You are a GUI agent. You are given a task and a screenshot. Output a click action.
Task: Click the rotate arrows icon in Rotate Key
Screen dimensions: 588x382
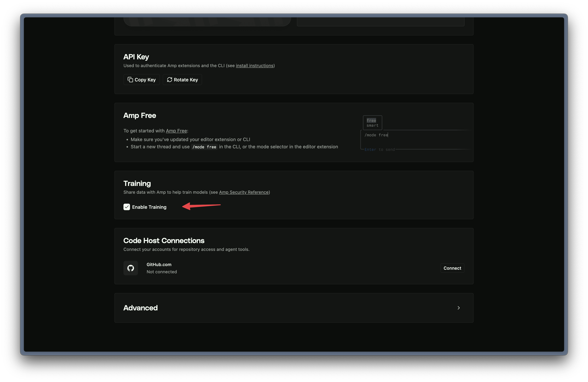[x=169, y=79]
